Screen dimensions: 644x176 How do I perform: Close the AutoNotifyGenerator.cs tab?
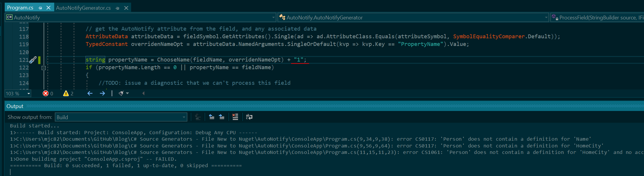[x=126, y=8]
